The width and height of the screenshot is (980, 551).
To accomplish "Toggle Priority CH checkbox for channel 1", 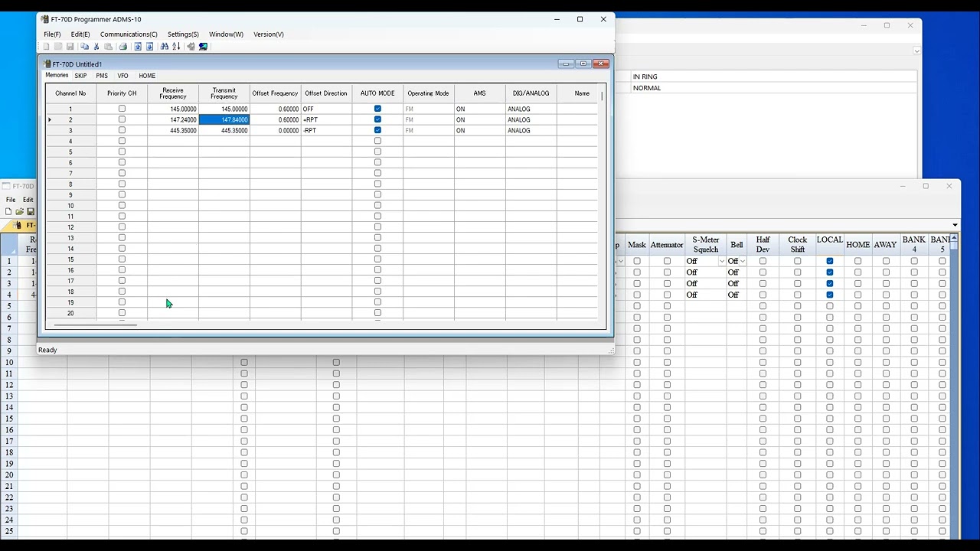I will 122,109.
